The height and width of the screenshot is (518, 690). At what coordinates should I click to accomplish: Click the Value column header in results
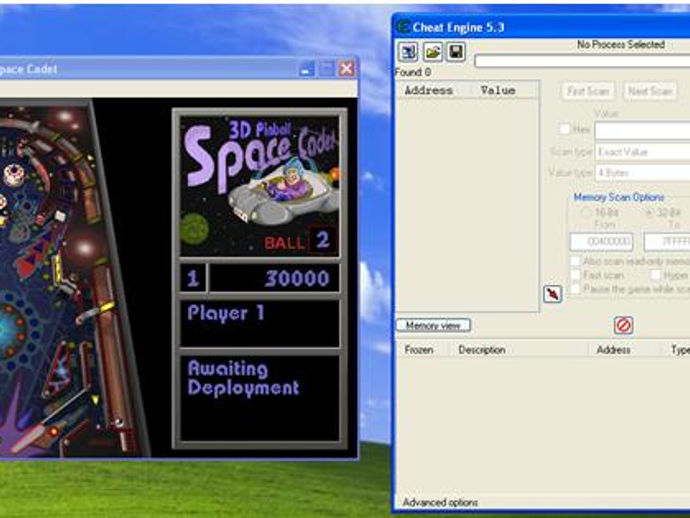coord(498,90)
